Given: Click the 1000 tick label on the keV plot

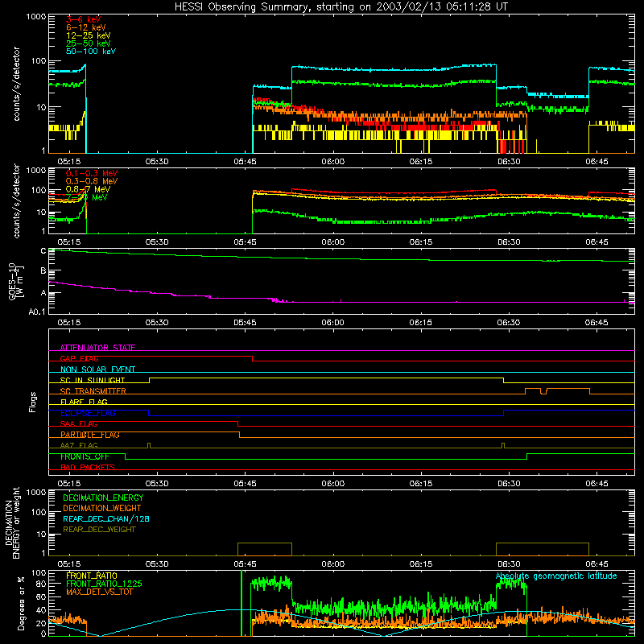Looking at the screenshot, I should pos(36,17).
